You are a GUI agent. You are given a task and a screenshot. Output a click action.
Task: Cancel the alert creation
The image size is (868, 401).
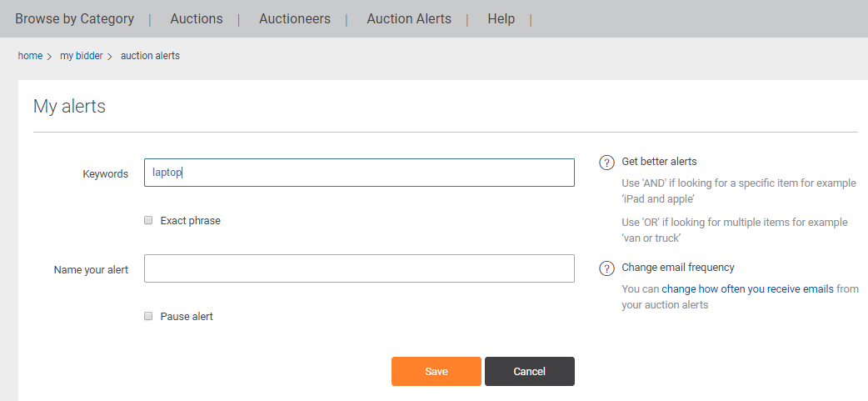530,371
